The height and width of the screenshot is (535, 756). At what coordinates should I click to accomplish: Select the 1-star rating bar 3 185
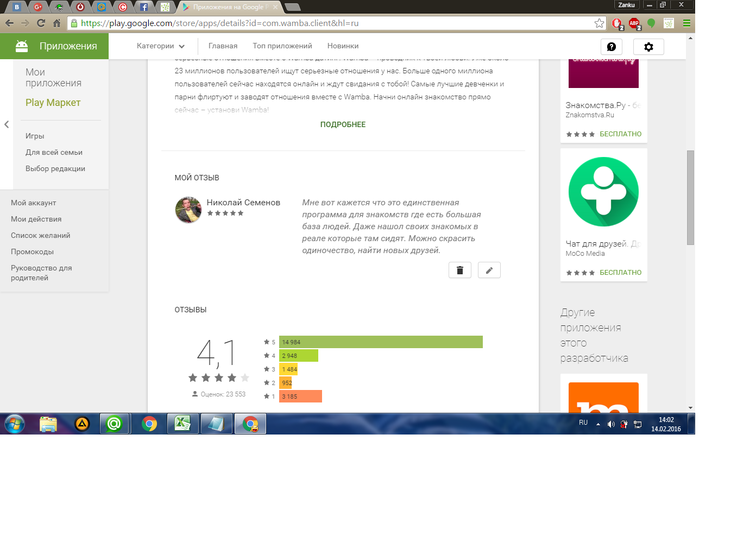pos(300,396)
